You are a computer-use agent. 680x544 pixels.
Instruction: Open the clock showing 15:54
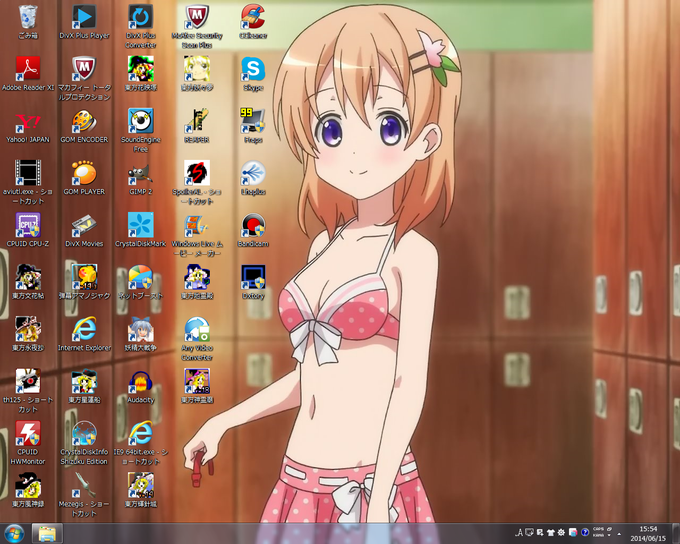[x=648, y=534]
